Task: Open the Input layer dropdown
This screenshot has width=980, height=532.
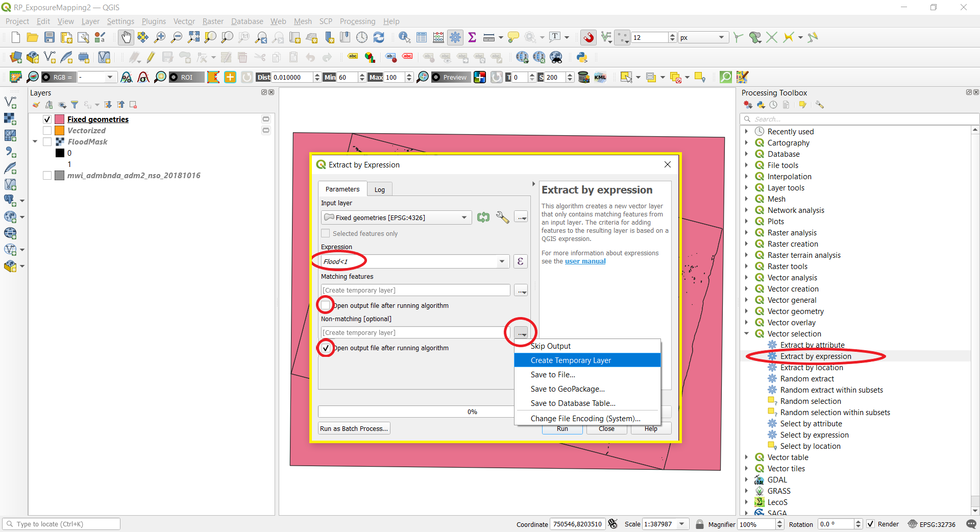Action: click(x=462, y=217)
